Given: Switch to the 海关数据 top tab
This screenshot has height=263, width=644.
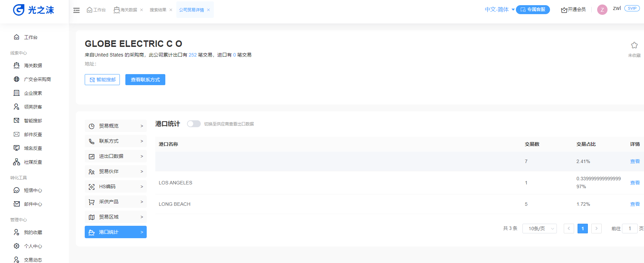Looking at the screenshot, I should point(125,10).
